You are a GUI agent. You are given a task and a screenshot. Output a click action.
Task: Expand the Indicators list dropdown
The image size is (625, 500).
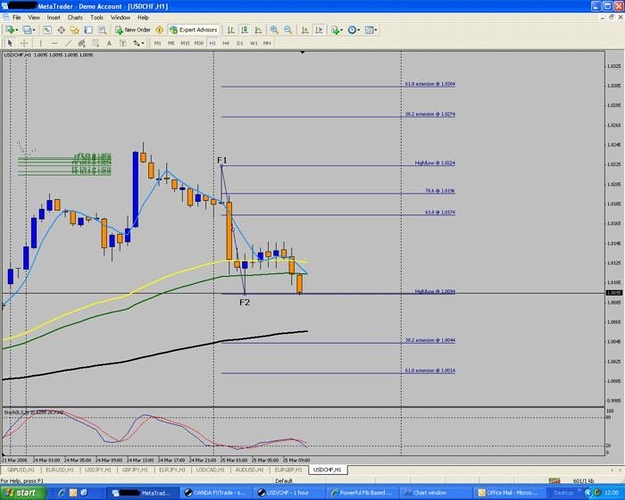coord(342,30)
